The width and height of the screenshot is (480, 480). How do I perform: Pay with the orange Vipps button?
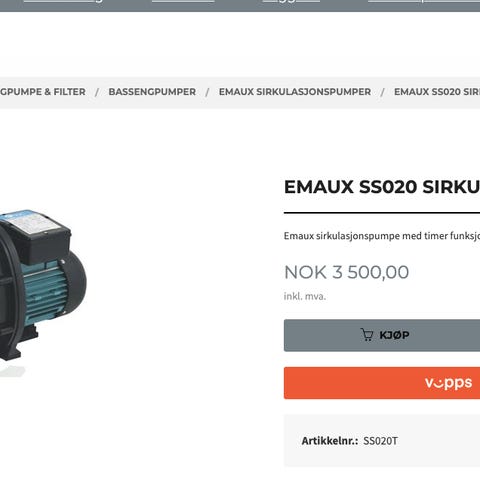coord(382,383)
